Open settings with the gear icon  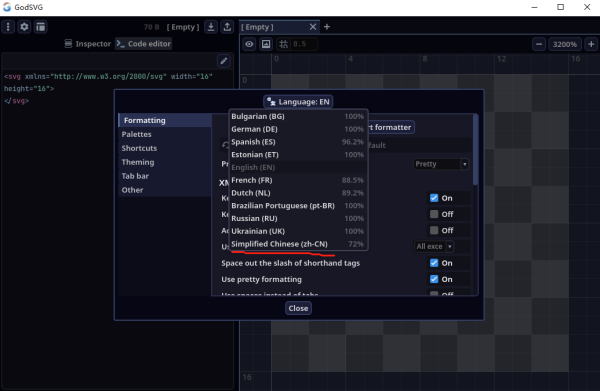24,27
